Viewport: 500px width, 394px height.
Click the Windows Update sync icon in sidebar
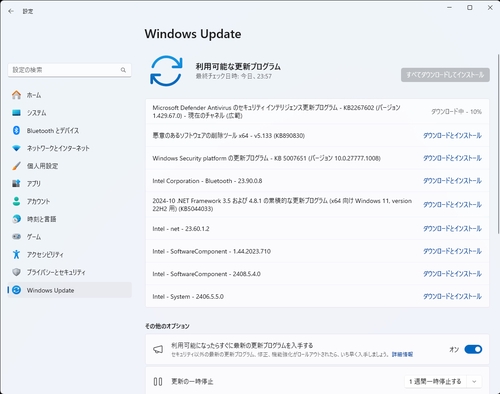(16, 290)
